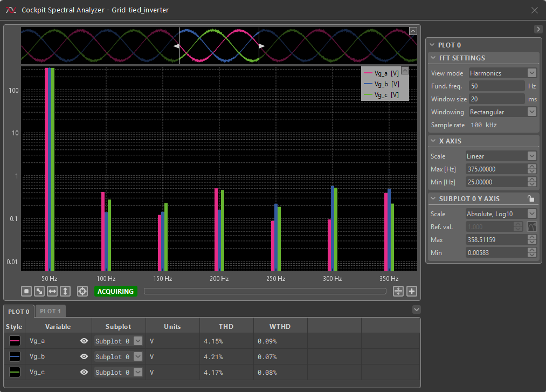This screenshot has width=546, height=392.
Task: Toggle visibility of the Vg_b signal
Action: pyautogui.click(x=84, y=356)
